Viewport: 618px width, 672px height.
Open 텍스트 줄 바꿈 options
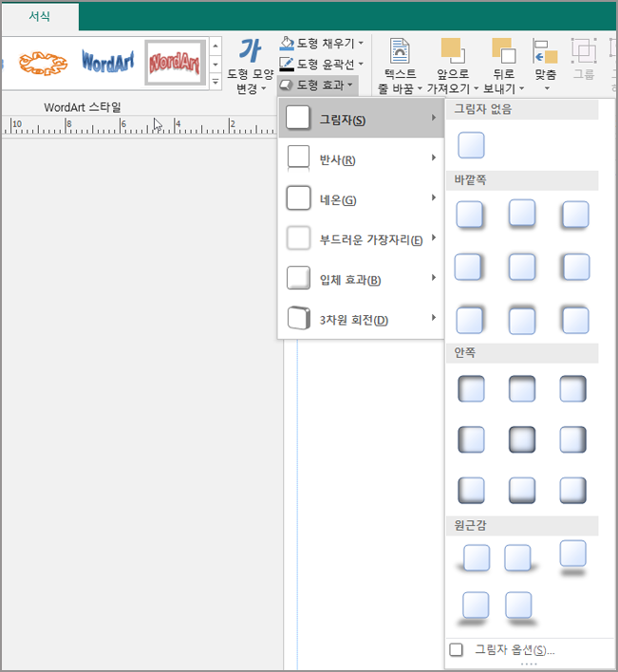tap(400, 66)
